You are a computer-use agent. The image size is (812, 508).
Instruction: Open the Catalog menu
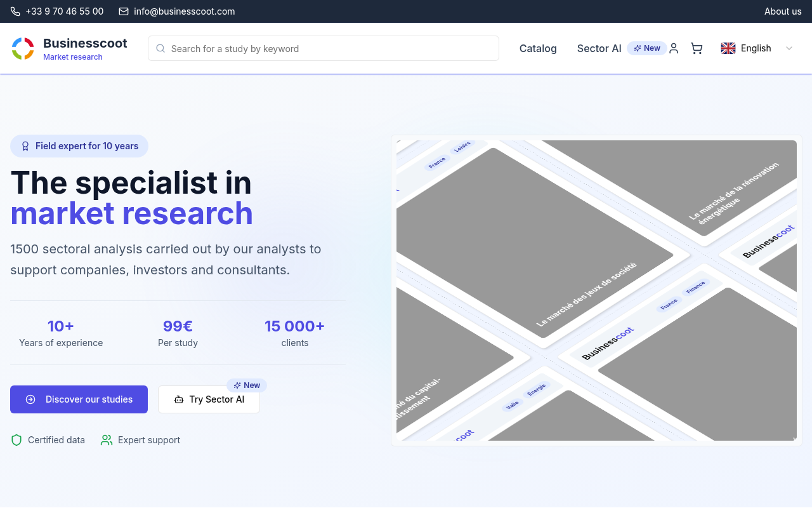click(538, 48)
